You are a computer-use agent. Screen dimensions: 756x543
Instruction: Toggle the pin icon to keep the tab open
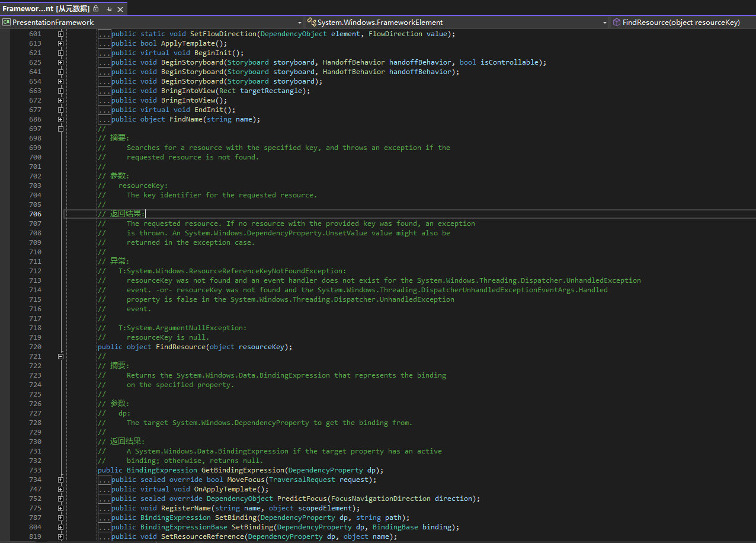pos(110,9)
